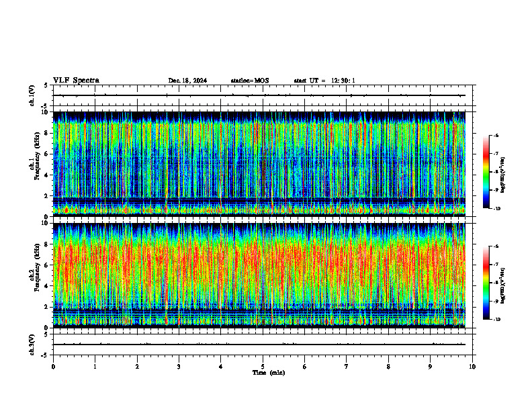The height and width of the screenshot is (411, 532).
Task: Click the ch.1 color bar "log(PSD)" unit label
Action: [503, 175]
